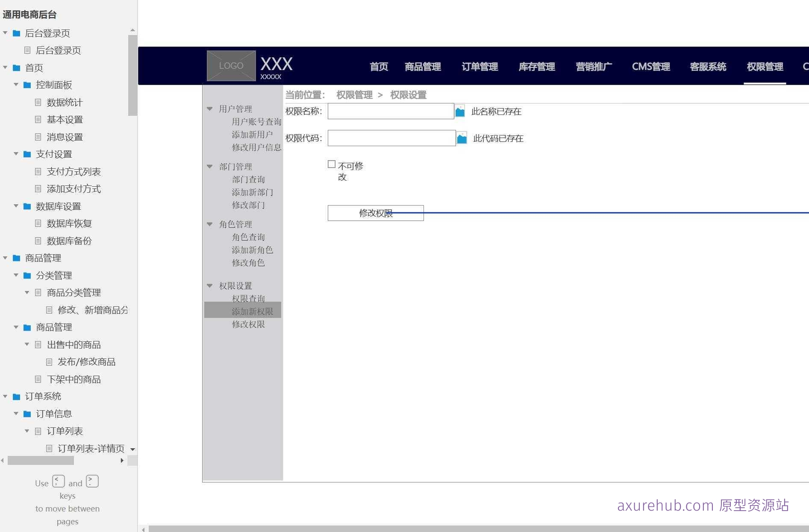The height and width of the screenshot is (532, 809).
Task: Click the 权限代码 input field
Action: pyautogui.click(x=391, y=138)
